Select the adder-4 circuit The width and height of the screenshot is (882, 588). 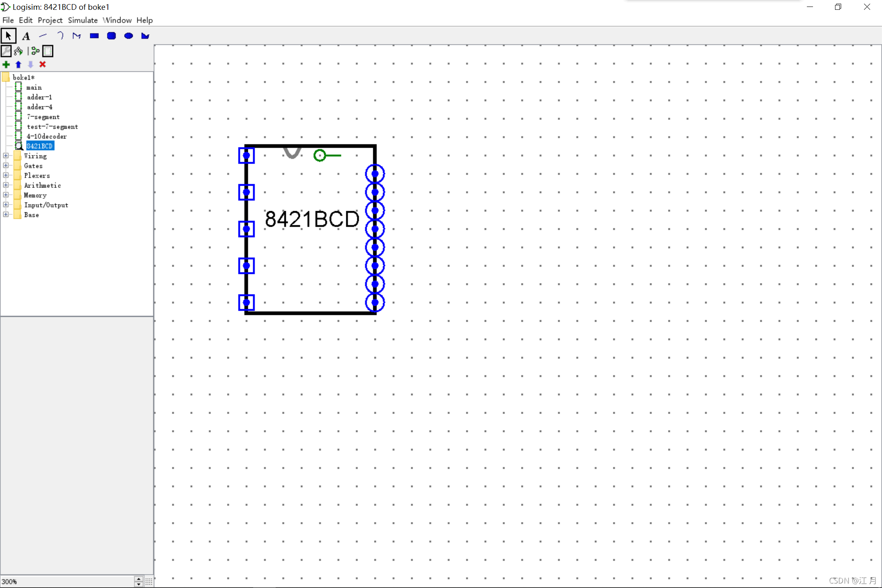tap(40, 107)
